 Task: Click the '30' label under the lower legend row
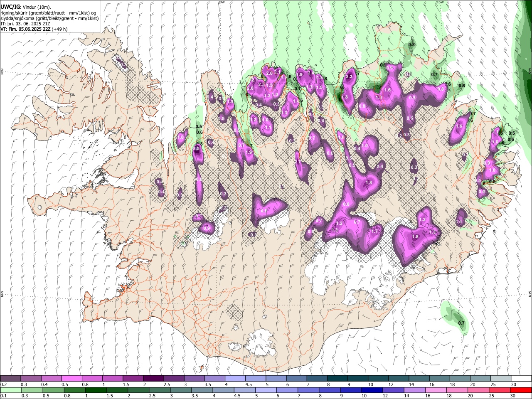[513, 396]
